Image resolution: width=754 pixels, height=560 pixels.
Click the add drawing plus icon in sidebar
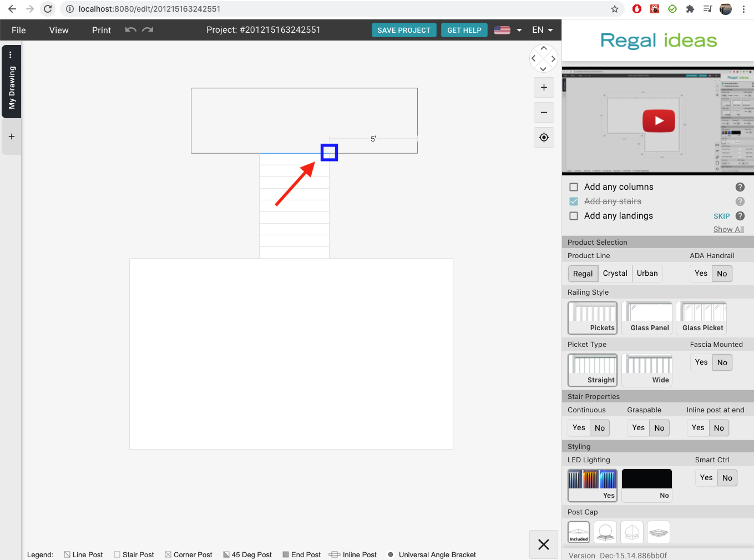click(x=12, y=137)
